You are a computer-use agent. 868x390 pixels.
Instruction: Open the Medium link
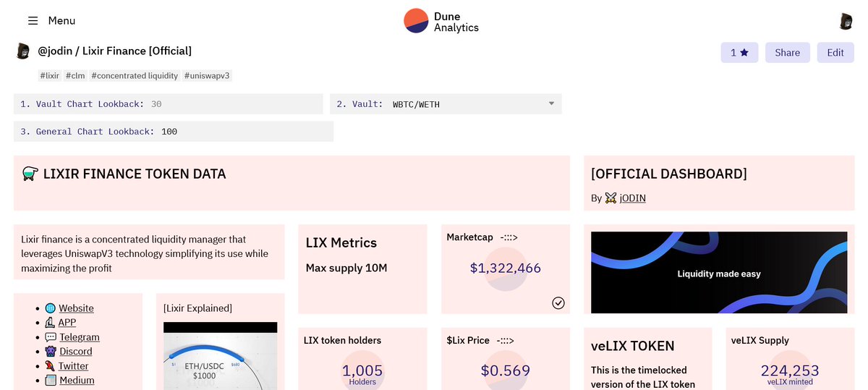coord(77,381)
